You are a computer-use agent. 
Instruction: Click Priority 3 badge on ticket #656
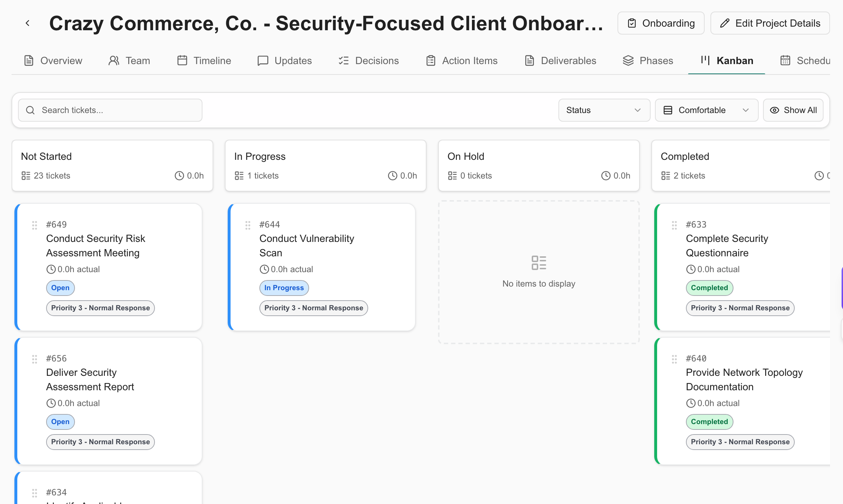(101, 442)
